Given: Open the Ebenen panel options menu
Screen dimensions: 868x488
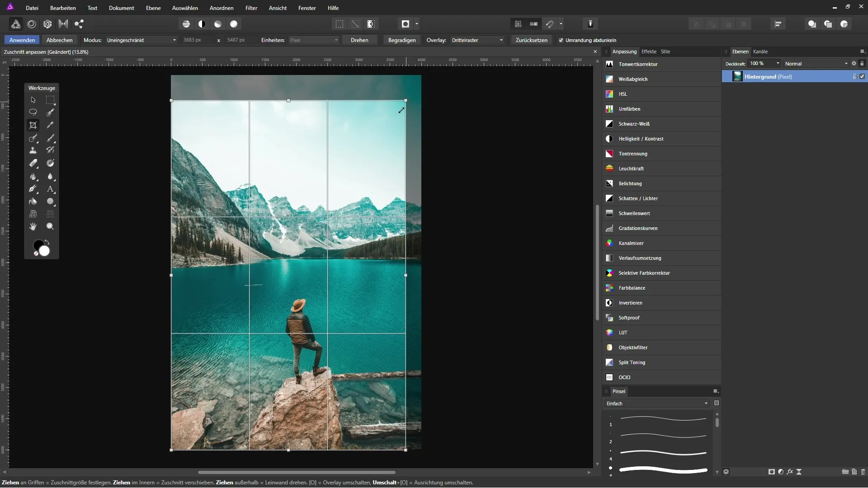Looking at the screenshot, I should (x=863, y=52).
